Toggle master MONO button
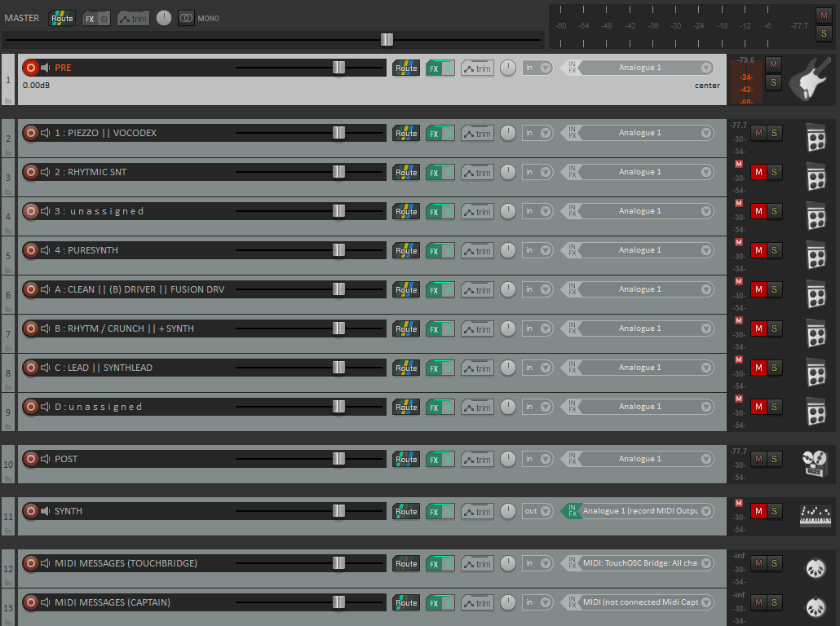 187,18
